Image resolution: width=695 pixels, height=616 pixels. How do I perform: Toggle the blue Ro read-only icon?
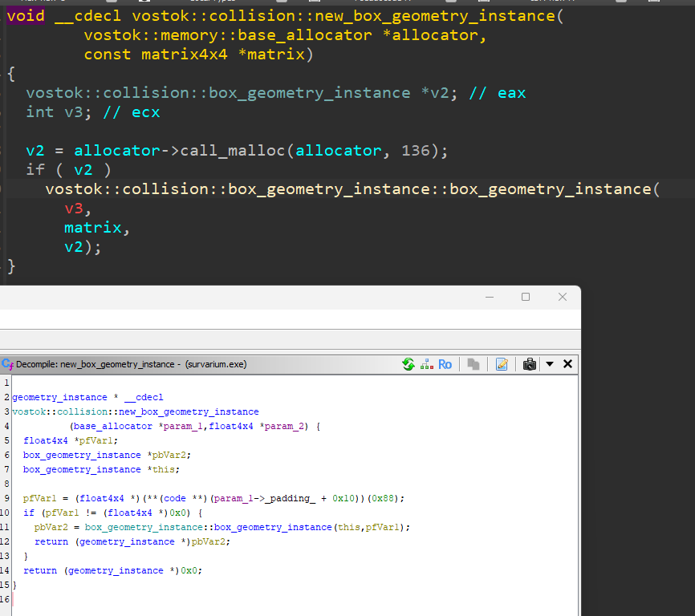click(445, 364)
